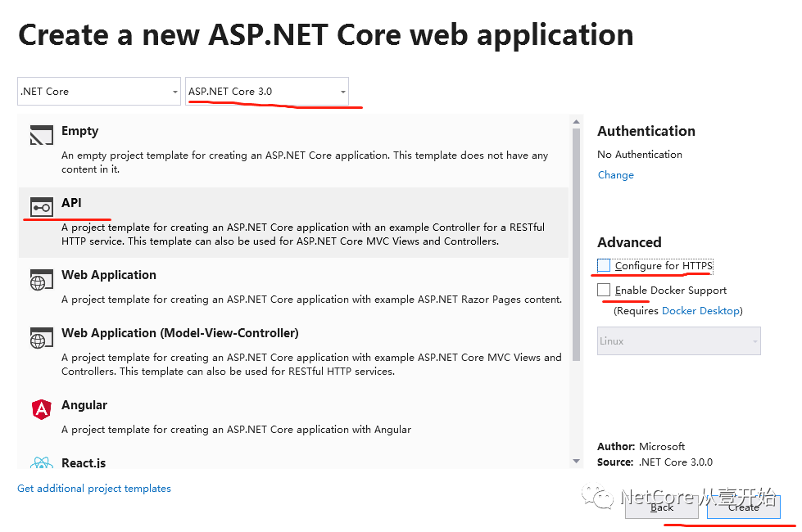Viewport: 802px width, 532px height.
Task: Open the .NET Core framework dropdown
Action: pos(99,92)
